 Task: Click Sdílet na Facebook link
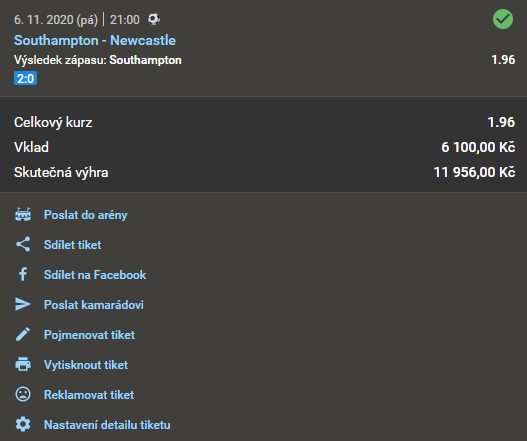tap(95, 275)
